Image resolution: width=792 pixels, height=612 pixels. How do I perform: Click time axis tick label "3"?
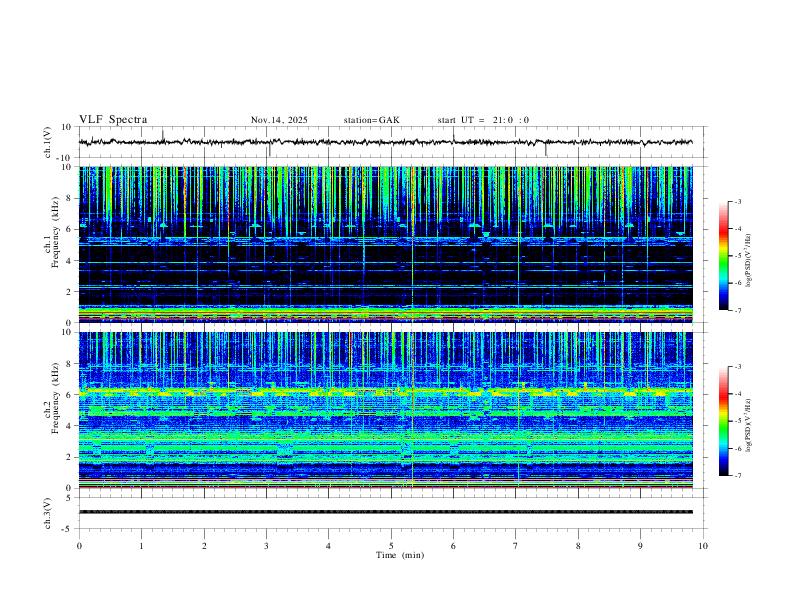(266, 546)
